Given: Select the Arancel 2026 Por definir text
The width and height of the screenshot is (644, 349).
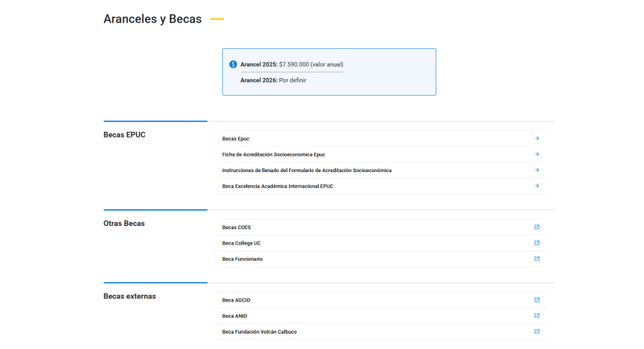Looking at the screenshot, I should point(273,80).
